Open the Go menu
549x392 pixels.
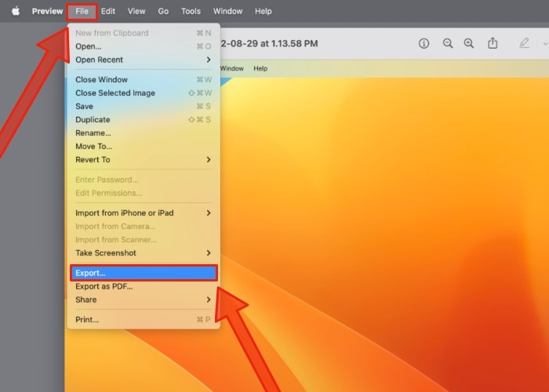[163, 11]
